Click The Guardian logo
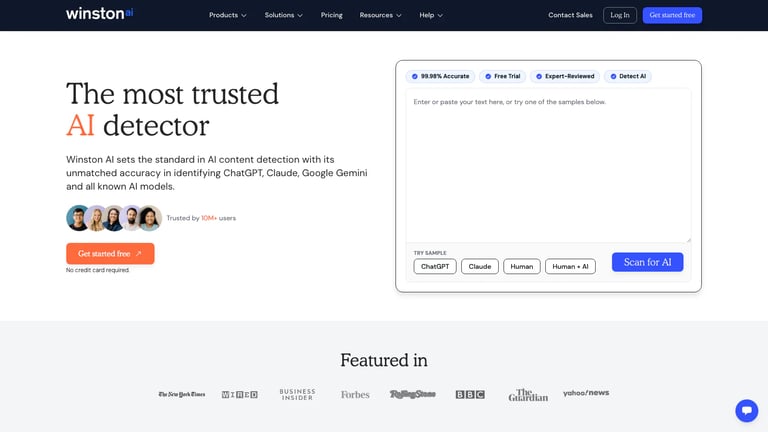The width and height of the screenshot is (768, 432). 528,395
